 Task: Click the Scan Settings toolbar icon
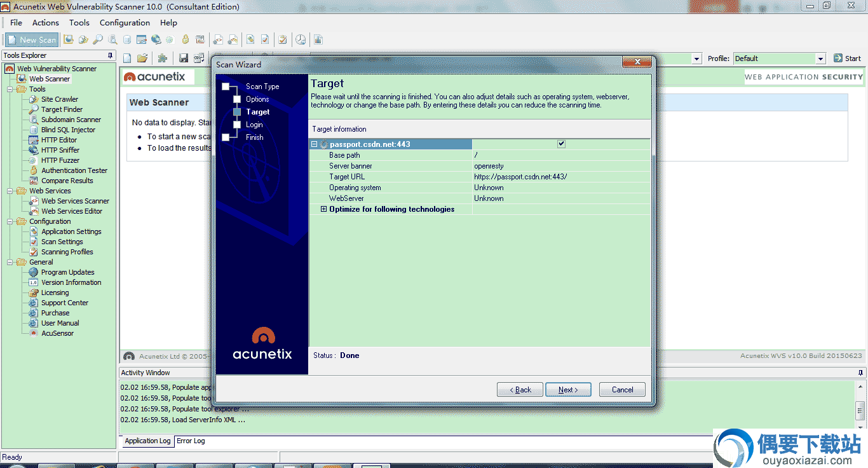coord(265,39)
